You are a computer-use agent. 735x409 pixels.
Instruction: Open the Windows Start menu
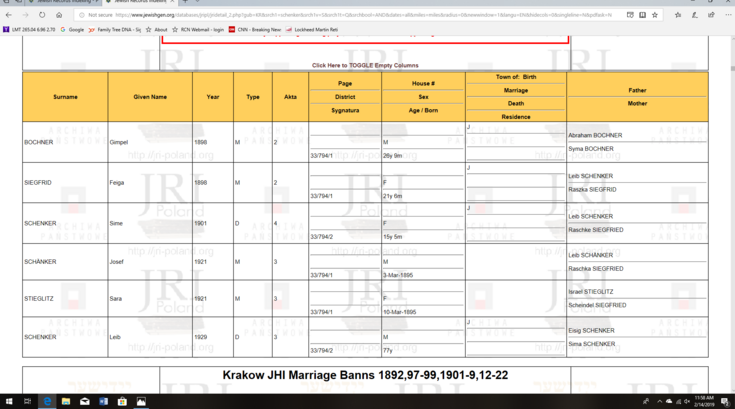click(9, 402)
